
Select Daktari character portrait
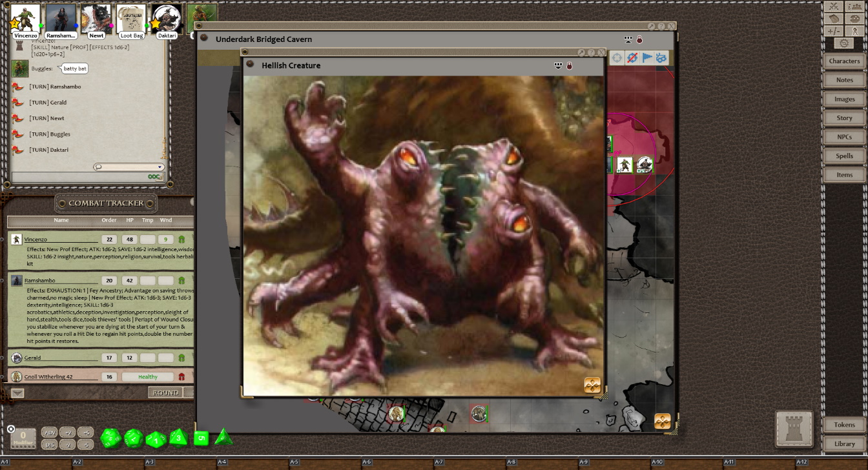click(x=166, y=18)
